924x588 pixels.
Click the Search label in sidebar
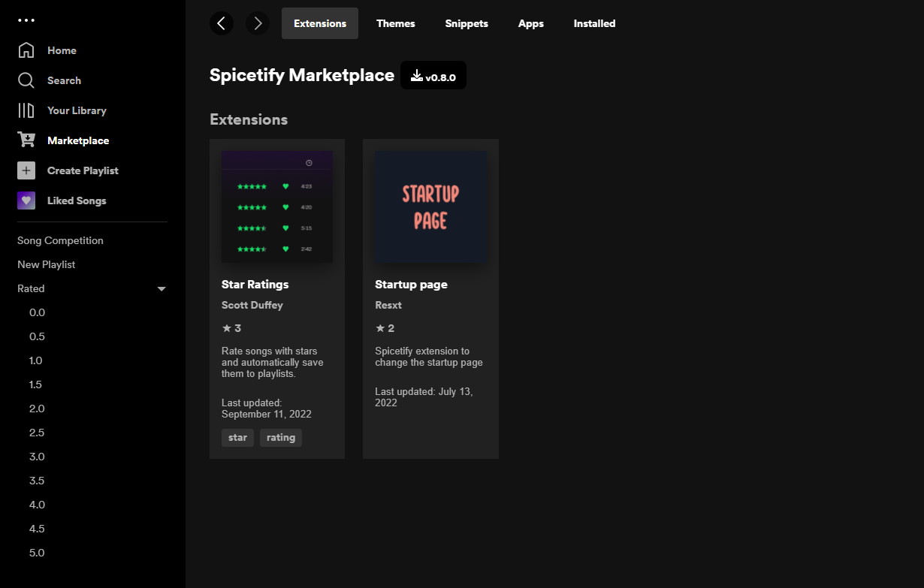click(64, 80)
